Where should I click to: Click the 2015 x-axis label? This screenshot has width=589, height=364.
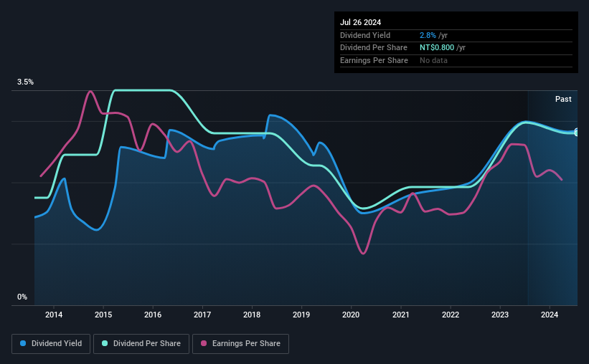tap(103, 315)
